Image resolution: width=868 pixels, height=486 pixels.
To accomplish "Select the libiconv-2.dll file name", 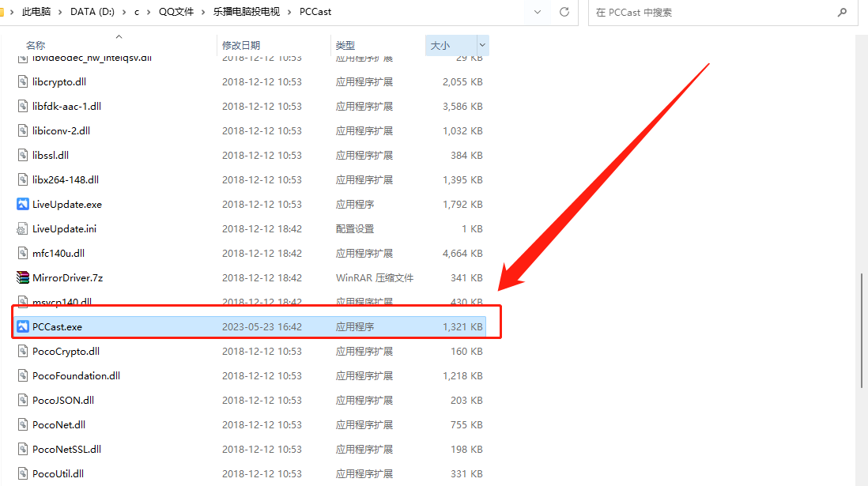I will 62,130.
